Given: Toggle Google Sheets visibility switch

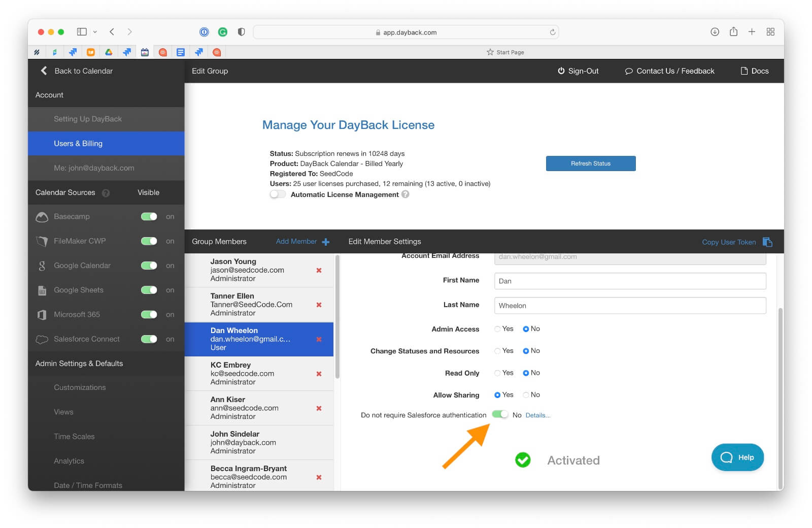Looking at the screenshot, I should pyautogui.click(x=149, y=290).
